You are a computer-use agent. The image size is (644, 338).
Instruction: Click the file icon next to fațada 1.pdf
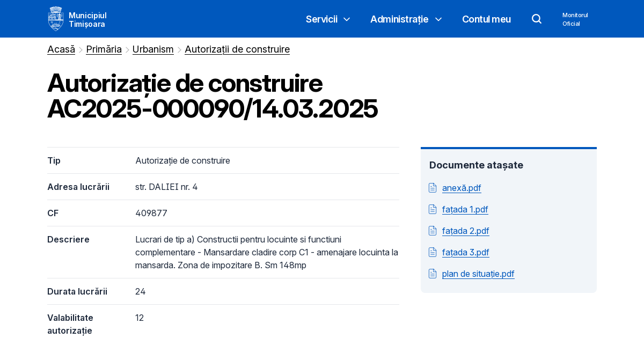tap(433, 209)
